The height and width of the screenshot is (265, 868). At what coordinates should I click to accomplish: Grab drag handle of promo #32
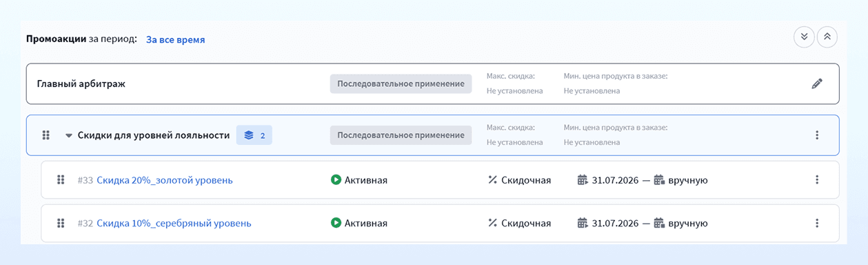coord(61,223)
